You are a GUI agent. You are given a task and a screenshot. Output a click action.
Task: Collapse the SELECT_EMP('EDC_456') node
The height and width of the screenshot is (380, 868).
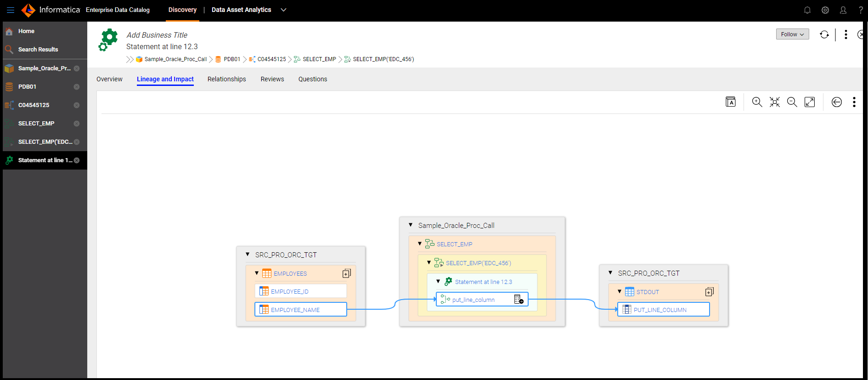[429, 262]
